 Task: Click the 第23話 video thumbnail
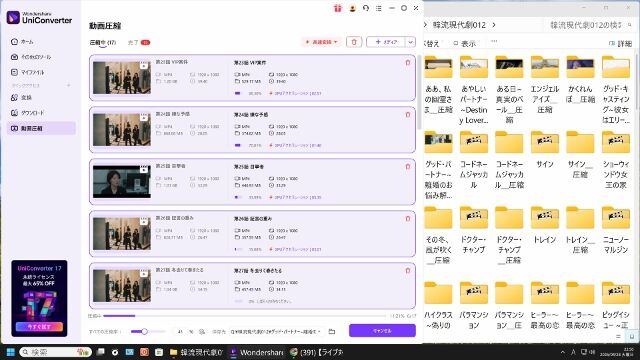coord(122,78)
